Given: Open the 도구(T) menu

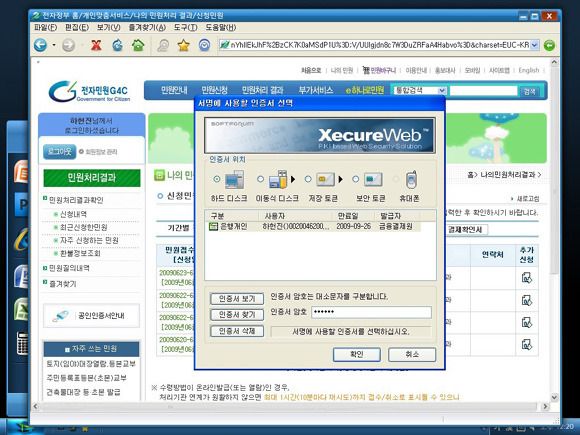Looking at the screenshot, I should (x=185, y=27).
